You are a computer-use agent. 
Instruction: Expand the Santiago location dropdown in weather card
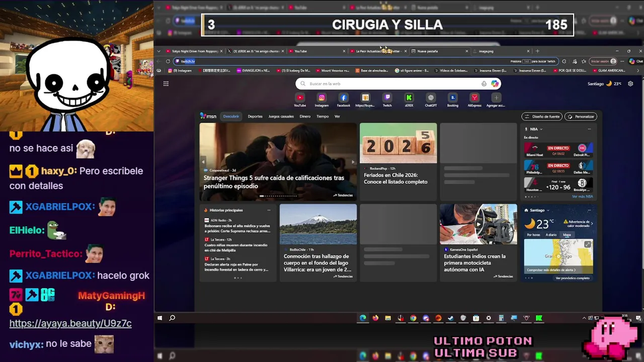[548, 210]
